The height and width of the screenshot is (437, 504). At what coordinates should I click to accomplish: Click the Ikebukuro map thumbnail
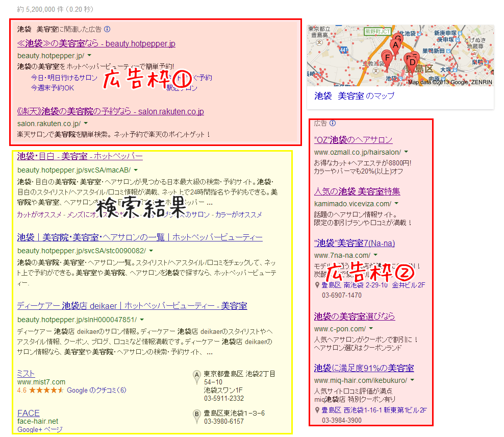[x=400, y=55]
